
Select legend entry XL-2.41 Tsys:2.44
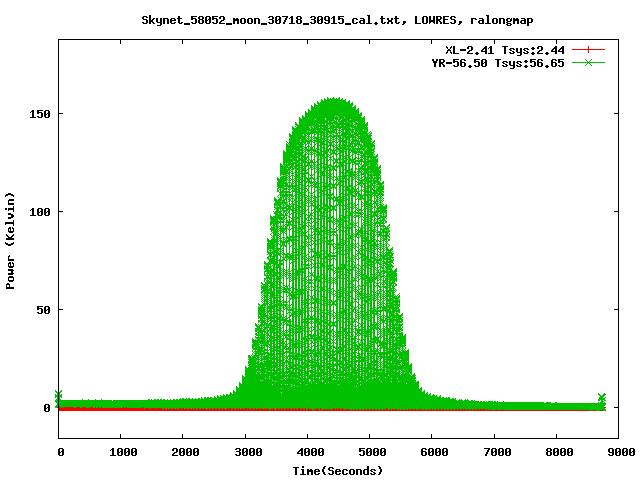(505, 50)
